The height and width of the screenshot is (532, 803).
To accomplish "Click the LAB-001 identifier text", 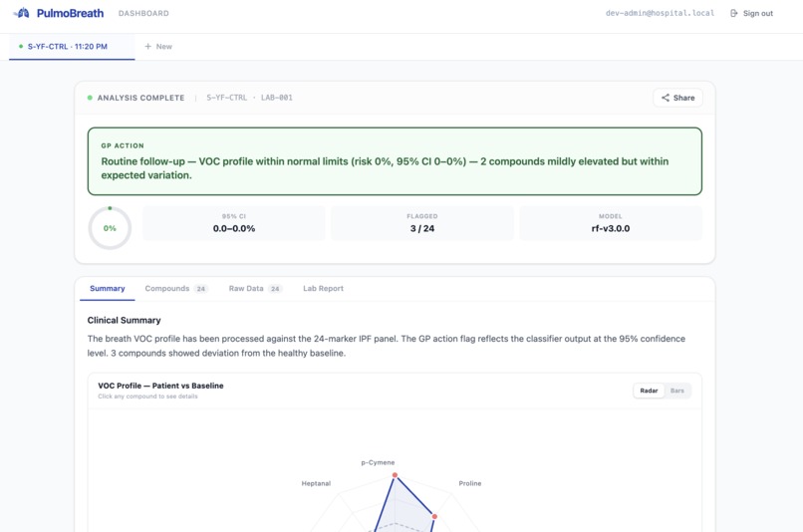I will (x=277, y=98).
